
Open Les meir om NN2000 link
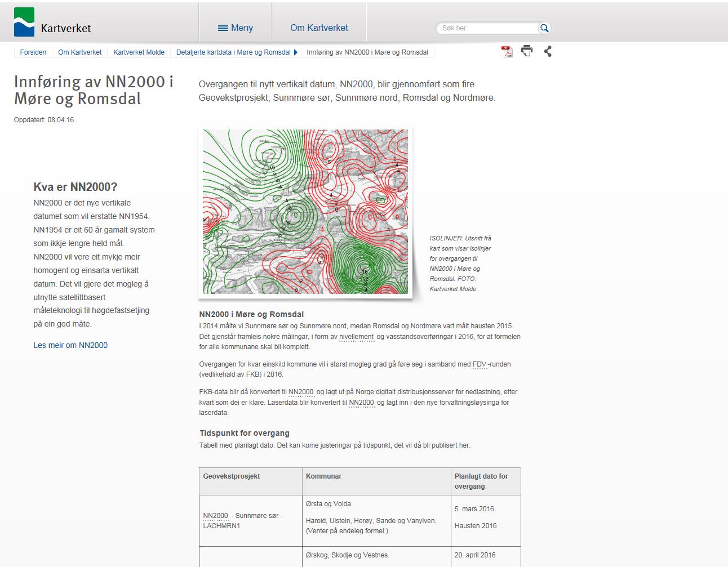(70, 345)
